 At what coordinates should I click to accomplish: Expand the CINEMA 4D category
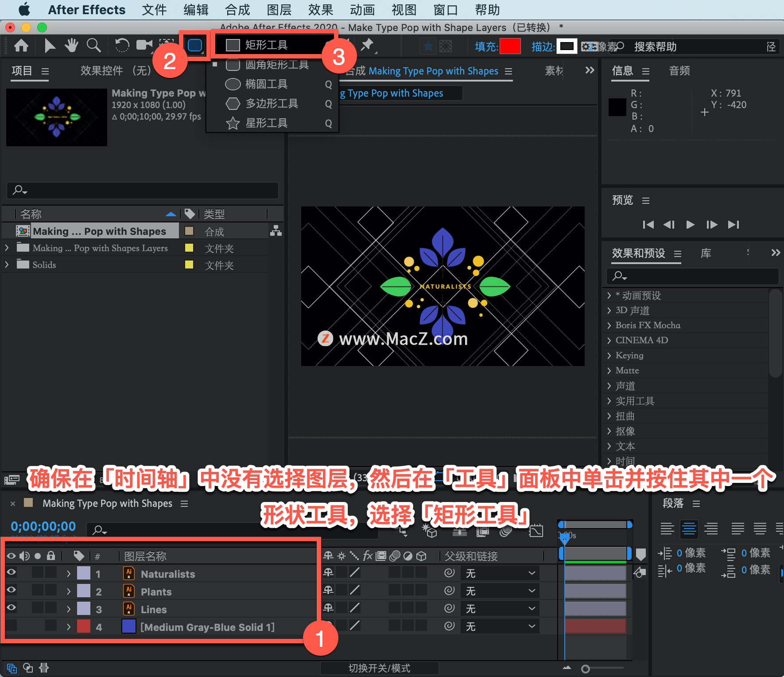(609, 340)
